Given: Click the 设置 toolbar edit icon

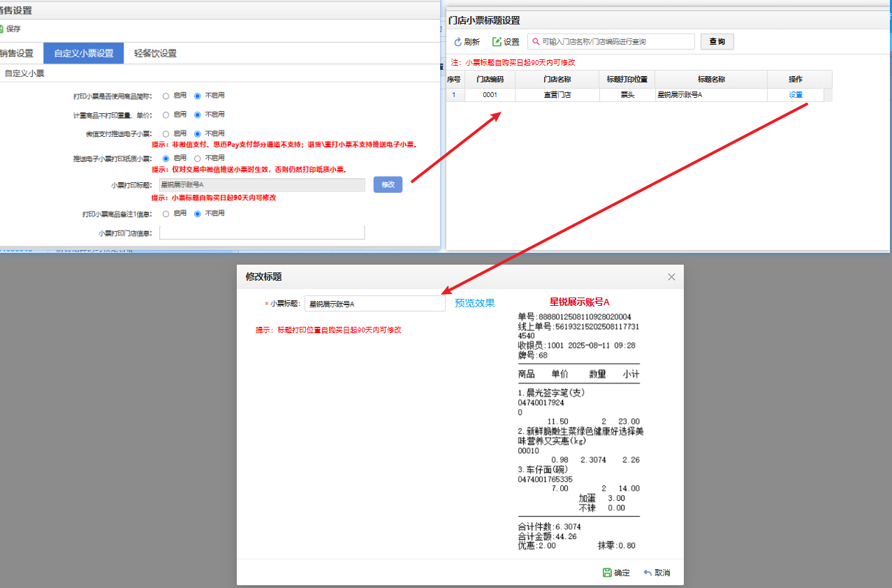Looking at the screenshot, I should [x=497, y=42].
